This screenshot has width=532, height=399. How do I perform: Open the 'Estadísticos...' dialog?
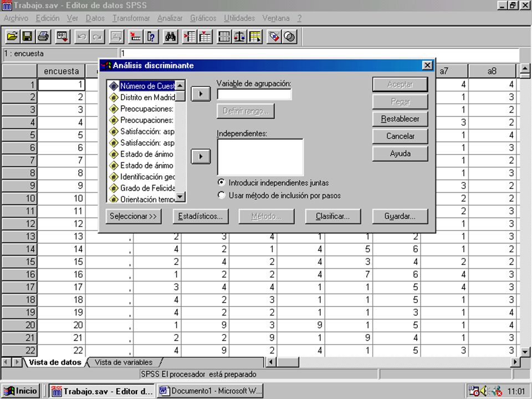[x=201, y=216]
